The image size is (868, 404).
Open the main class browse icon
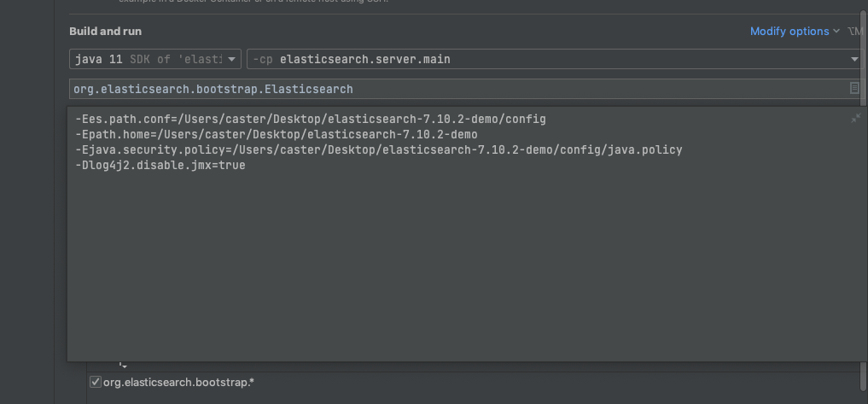[854, 89]
